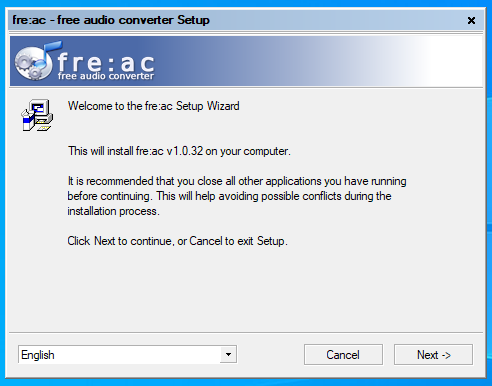
Task: Close the fre:ac Setup window
Action: 471,21
